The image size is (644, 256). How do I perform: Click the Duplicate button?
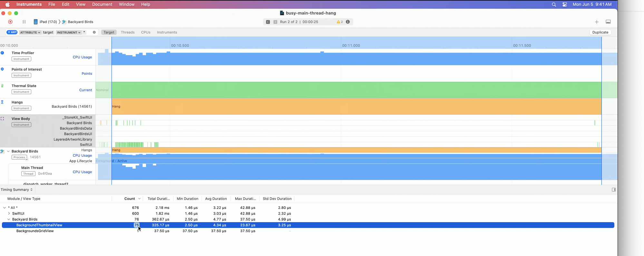(x=600, y=32)
